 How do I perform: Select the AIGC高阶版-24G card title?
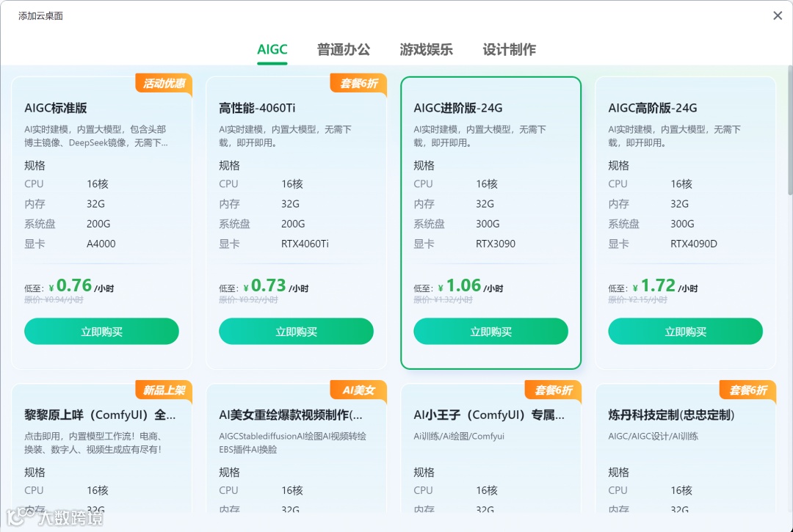(x=653, y=108)
